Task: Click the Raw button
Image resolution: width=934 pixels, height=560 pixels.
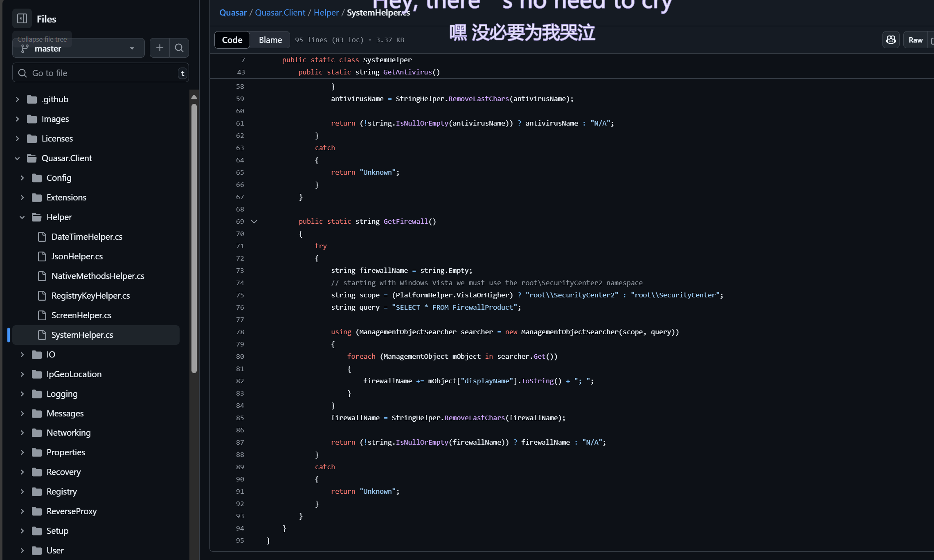Action: click(915, 40)
